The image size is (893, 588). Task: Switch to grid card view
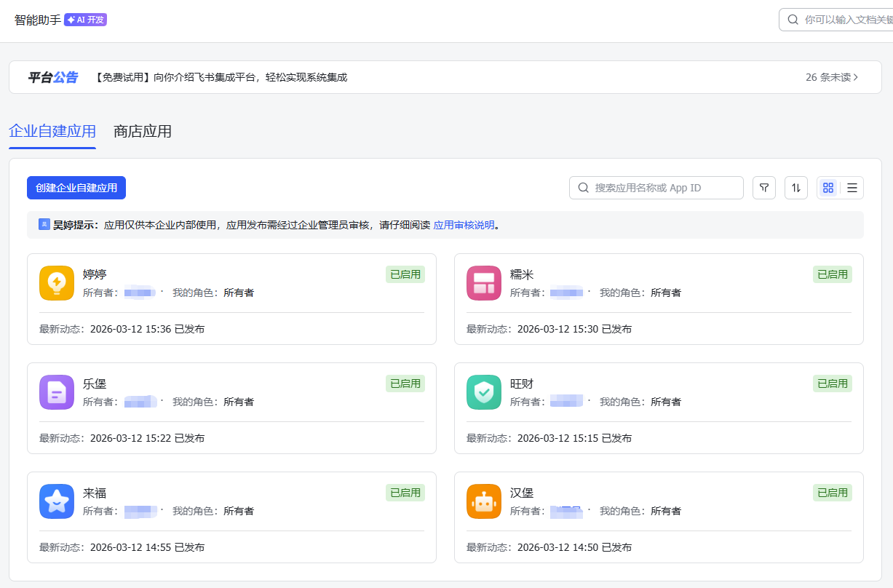point(828,188)
